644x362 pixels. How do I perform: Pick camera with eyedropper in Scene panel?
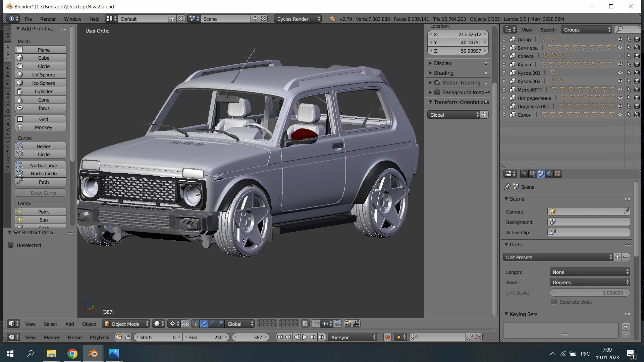click(x=626, y=211)
